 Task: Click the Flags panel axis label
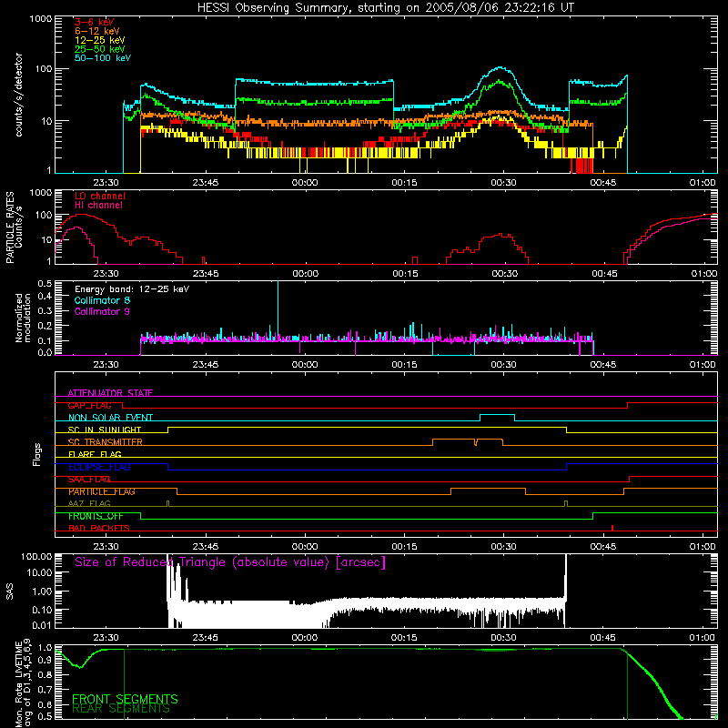[37, 454]
